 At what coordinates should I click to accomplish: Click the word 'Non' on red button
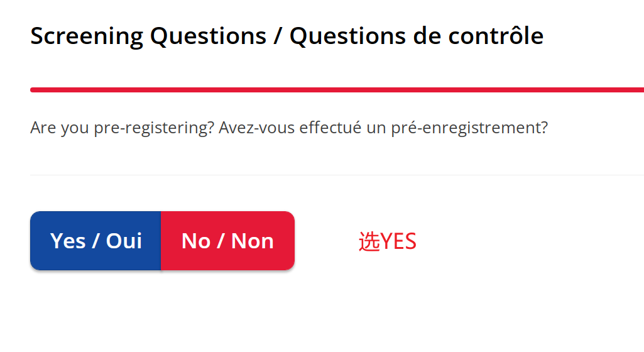click(x=252, y=241)
